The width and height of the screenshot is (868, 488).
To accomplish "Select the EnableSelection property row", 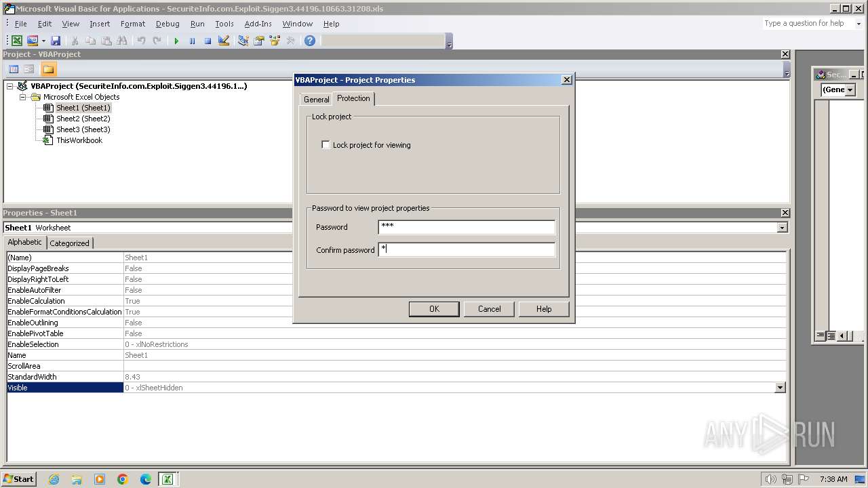I will coord(397,344).
